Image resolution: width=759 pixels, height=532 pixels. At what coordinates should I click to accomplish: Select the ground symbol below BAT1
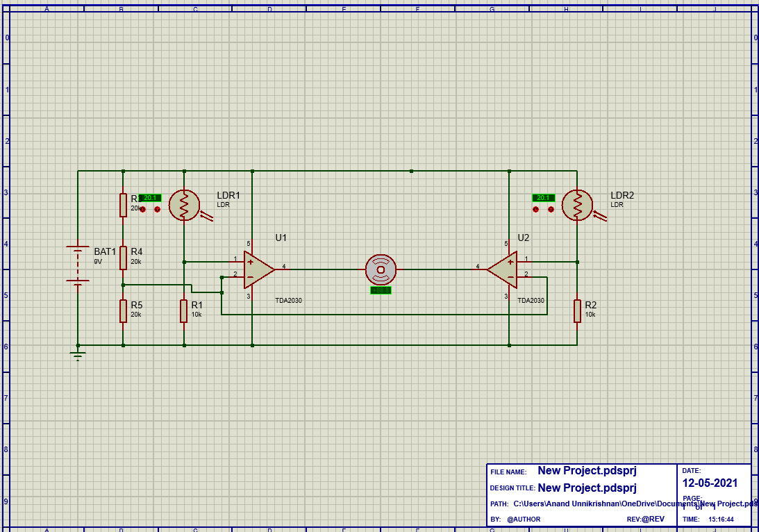(77, 356)
